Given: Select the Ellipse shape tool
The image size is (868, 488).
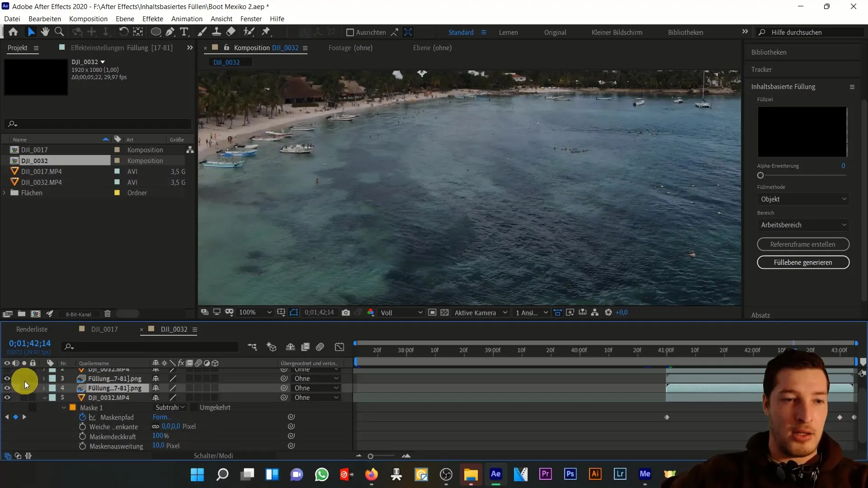Looking at the screenshot, I should (x=156, y=32).
